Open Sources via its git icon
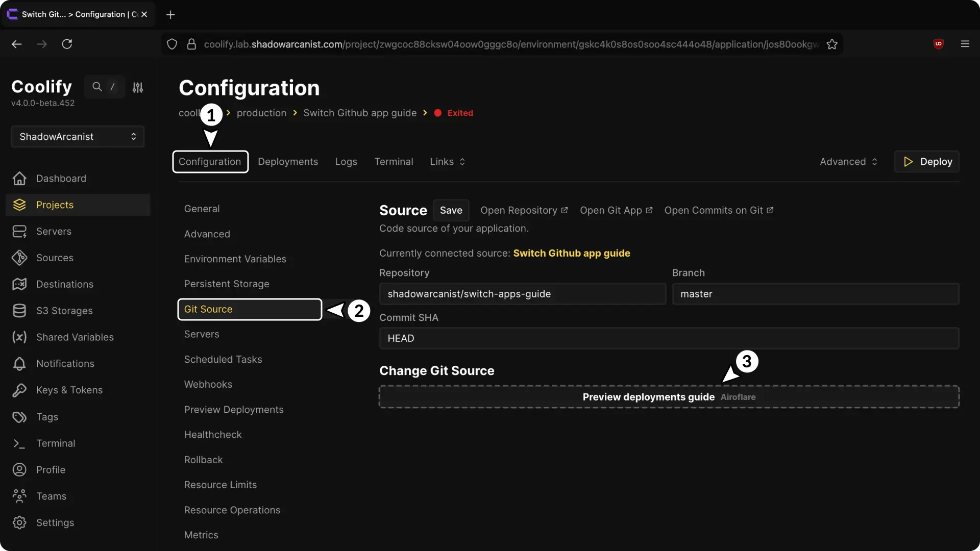The width and height of the screenshot is (980, 551). [x=19, y=258]
